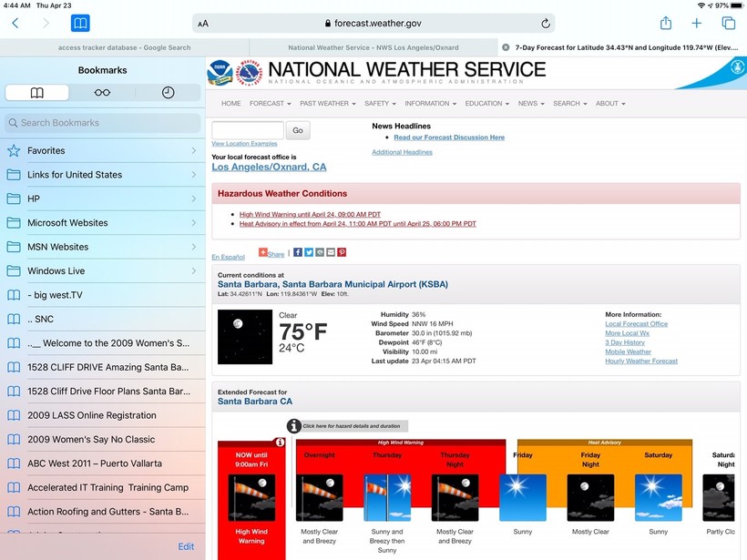Open the High Wind Warning hazard link
The image size is (747, 560).
(x=310, y=214)
